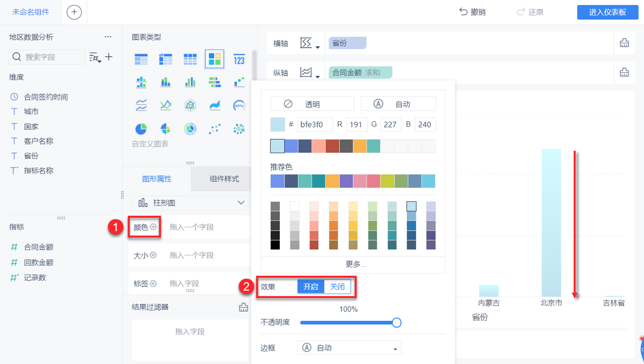Select the KPI 123 indicator card type
Viewport: 644px width, 364px height.
coord(239,60)
